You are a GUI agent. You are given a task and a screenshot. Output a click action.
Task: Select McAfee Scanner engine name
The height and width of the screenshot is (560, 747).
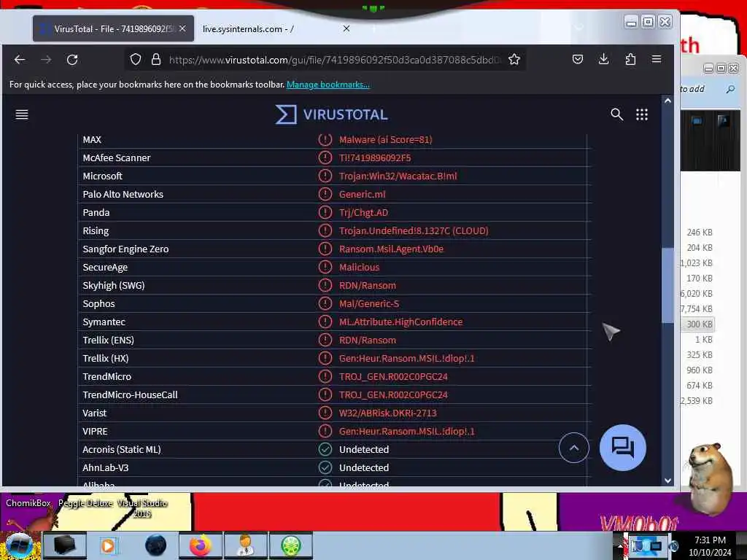click(116, 158)
